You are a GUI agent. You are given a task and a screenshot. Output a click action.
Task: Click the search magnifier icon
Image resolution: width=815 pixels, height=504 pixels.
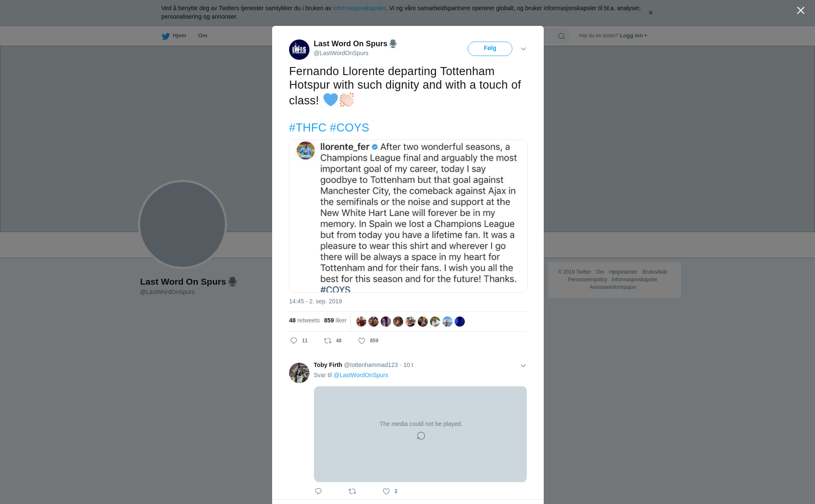coord(562,36)
